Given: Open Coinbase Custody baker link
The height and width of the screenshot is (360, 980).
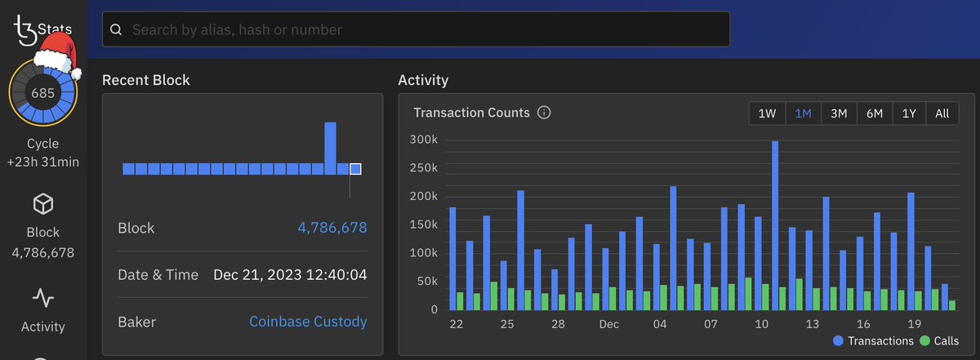Looking at the screenshot, I should [x=308, y=322].
